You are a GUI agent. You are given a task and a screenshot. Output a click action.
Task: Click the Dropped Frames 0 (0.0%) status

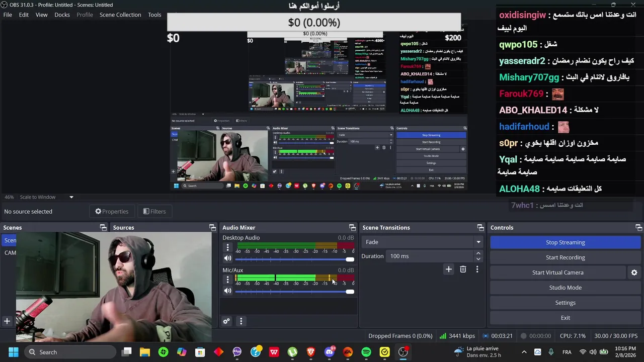(400, 336)
